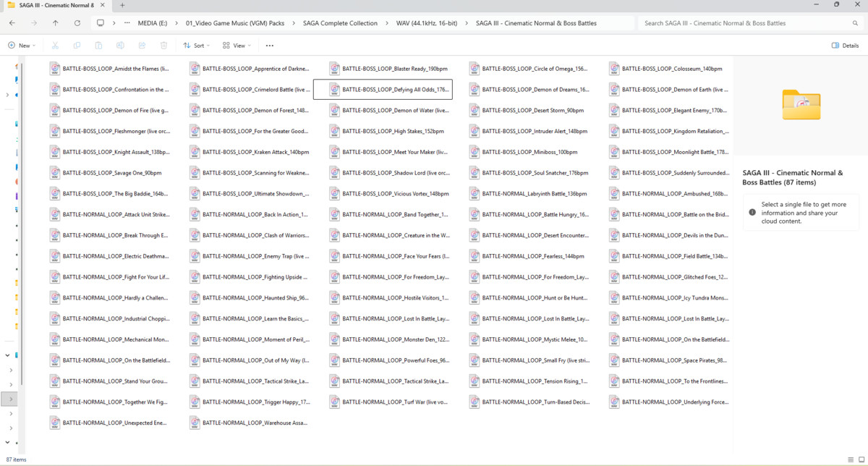Click the Back navigation arrow
The width and height of the screenshot is (868, 466).
pyautogui.click(x=12, y=23)
